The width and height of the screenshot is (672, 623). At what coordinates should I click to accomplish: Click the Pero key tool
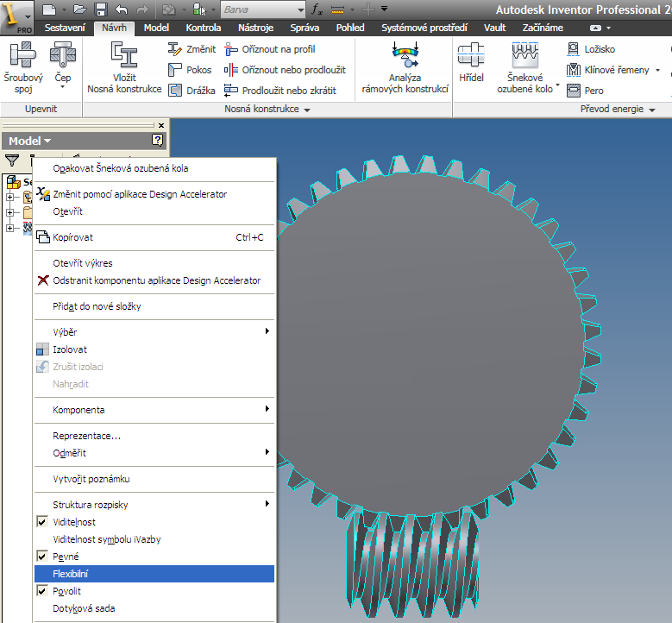point(585,91)
